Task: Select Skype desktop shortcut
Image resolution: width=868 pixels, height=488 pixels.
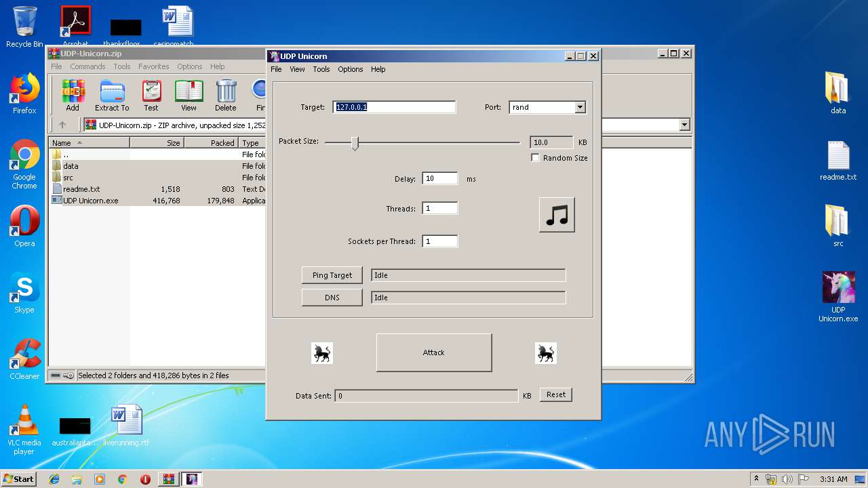Action: pos(24,293)
